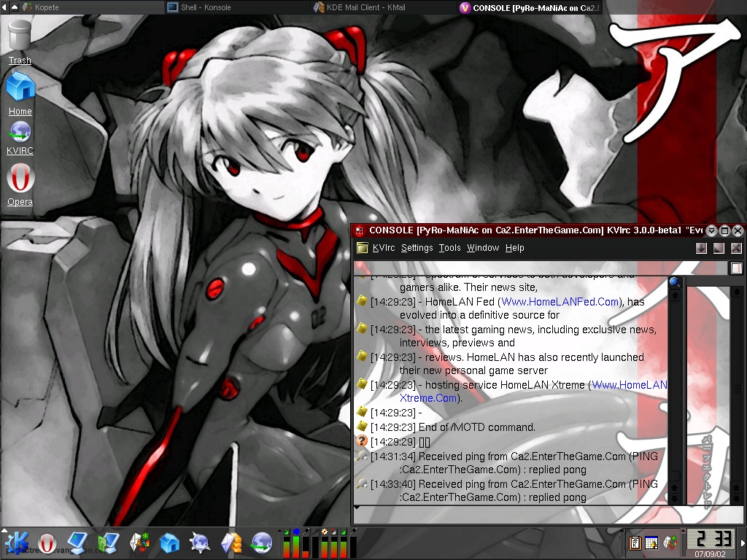Click the KVIrc menu bar folder icon

point(362,248)
